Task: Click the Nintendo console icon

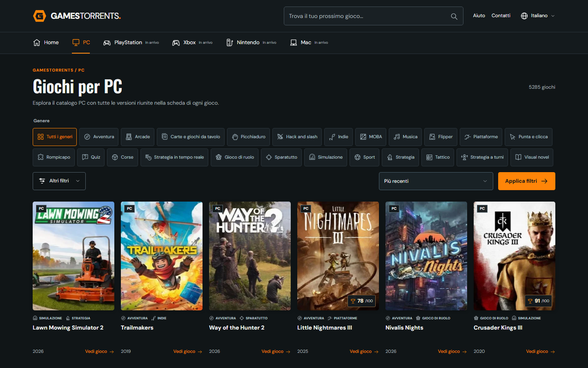Action: coord(229,43)
